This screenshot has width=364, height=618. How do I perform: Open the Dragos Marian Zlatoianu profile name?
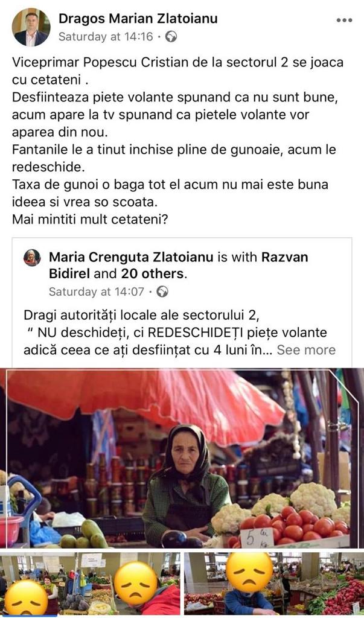(x=138, y=19)
